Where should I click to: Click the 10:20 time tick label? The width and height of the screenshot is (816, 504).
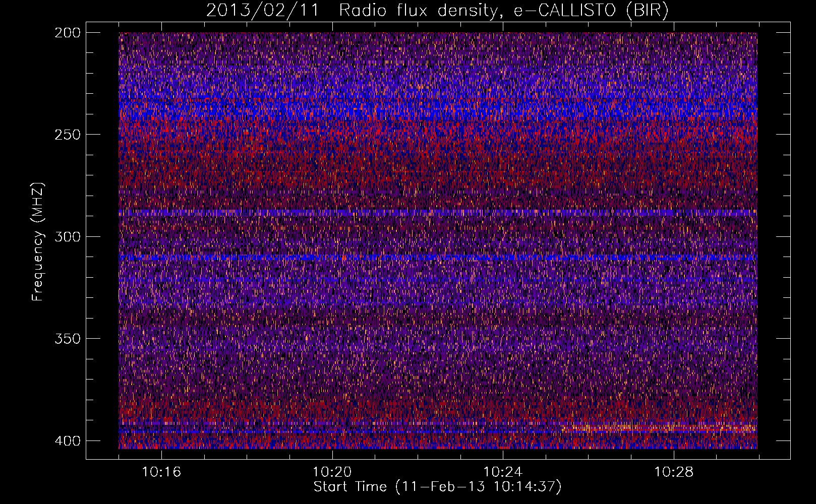332,472
